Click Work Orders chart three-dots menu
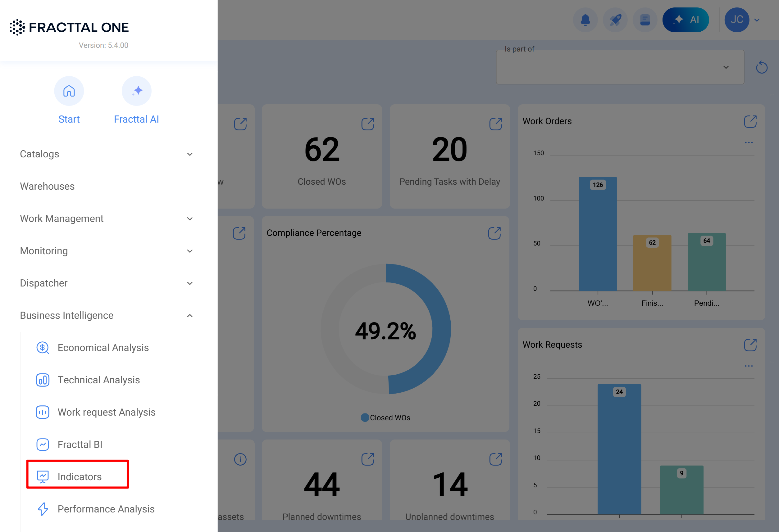Screen dimensions: 779x532 [x=749, y=143]
